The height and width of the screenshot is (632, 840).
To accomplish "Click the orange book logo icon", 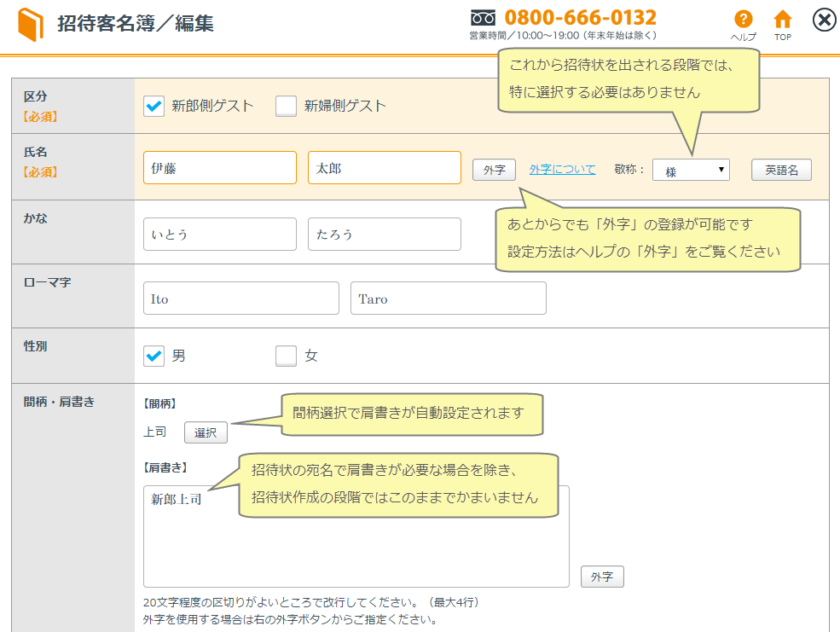I will pyautogui.click(x=30, y=25).
